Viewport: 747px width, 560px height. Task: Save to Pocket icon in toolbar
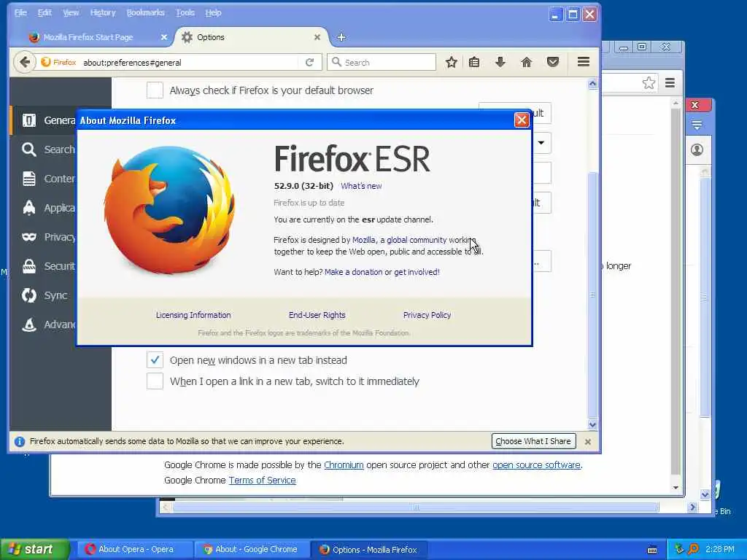pos(553,62)
